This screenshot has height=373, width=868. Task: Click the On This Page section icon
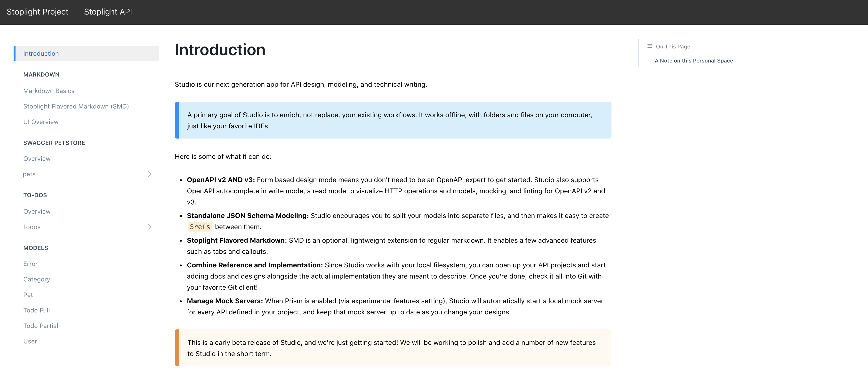(650, 46)
